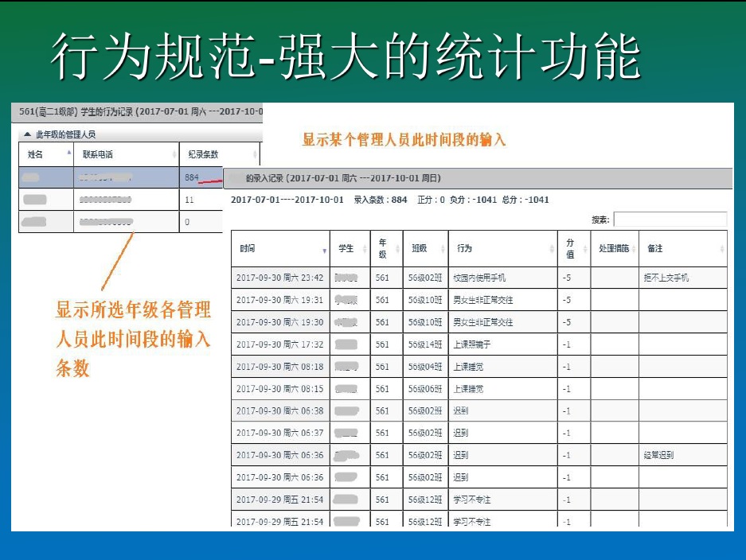Viewport: 746px width, 560px height.
Task: Sort by 纪录条数 column arrow
Action: click(255, 154)
